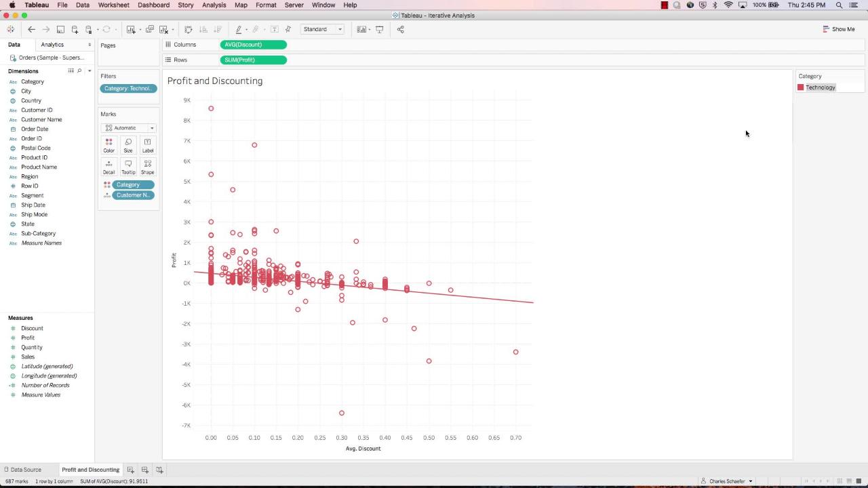Click the Redo forward arrow
Image resolution: width=868 pixels, height=488 pixels.
pos(45,29)
